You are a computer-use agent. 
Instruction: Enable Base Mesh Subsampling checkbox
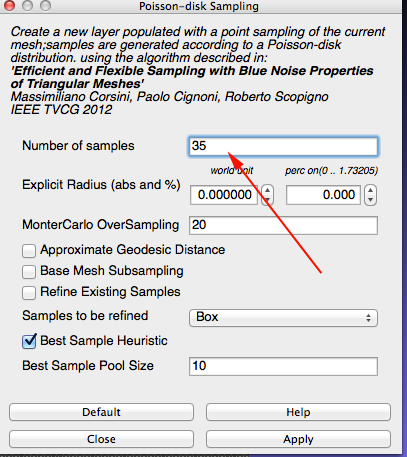pyautogui.click(x=29, y=272)
